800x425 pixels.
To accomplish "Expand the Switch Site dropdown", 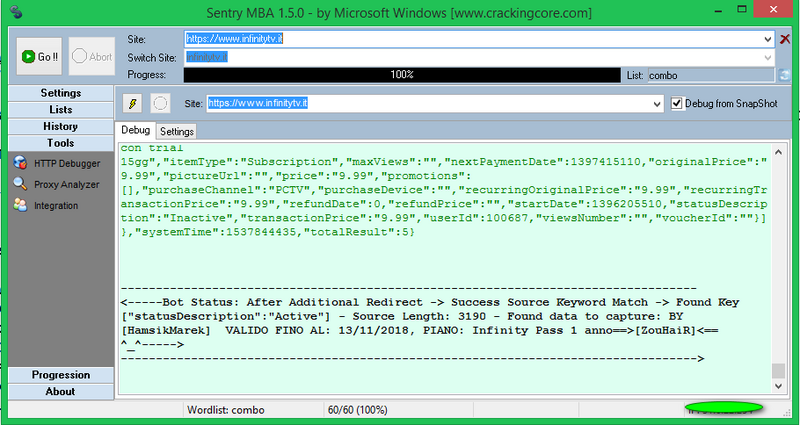I will point(768,58).
